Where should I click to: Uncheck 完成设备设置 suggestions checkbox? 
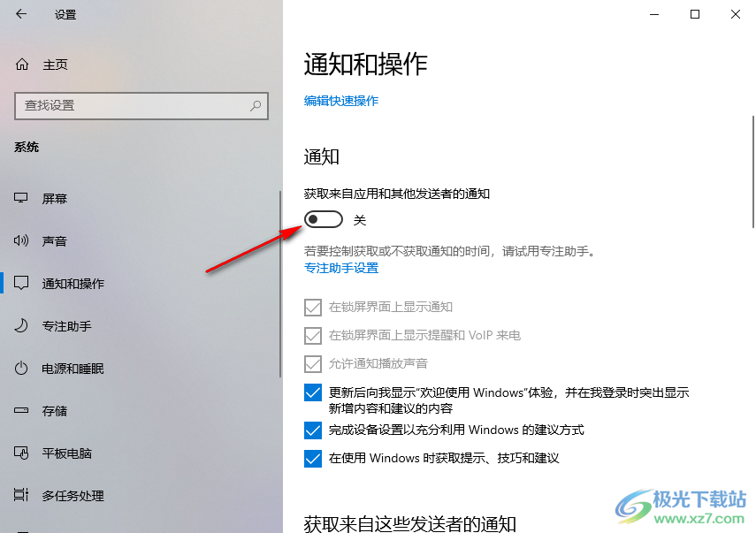click(312, 430)
